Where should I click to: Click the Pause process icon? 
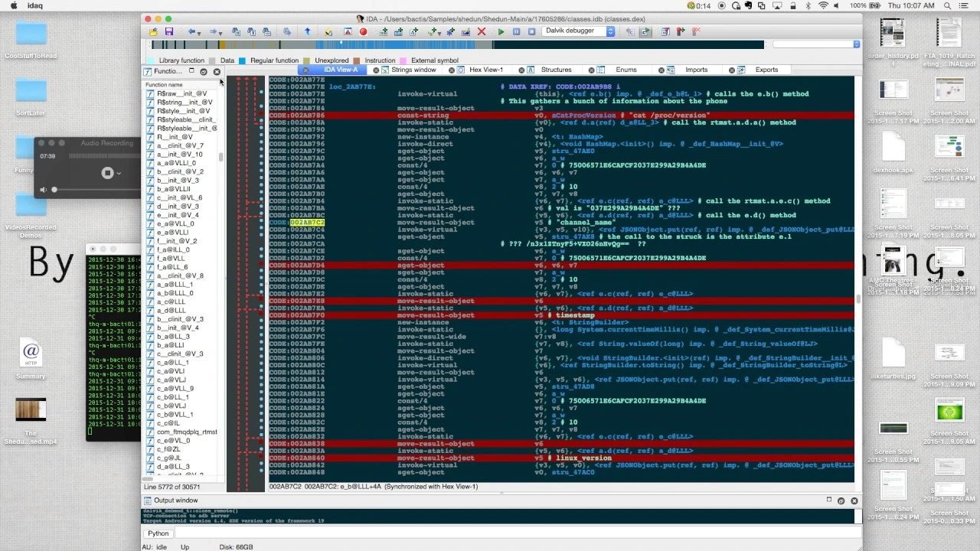(x=517, y=32)
